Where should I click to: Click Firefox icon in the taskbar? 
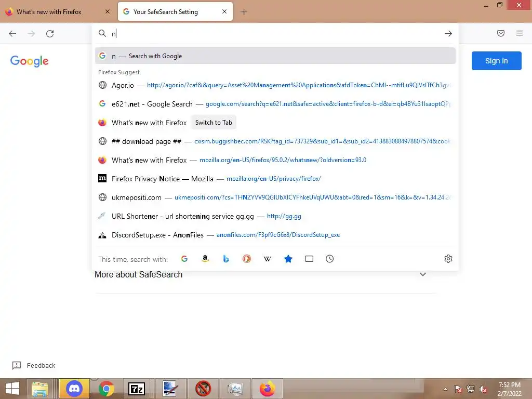pyautogui.click(x=268, y=389)
